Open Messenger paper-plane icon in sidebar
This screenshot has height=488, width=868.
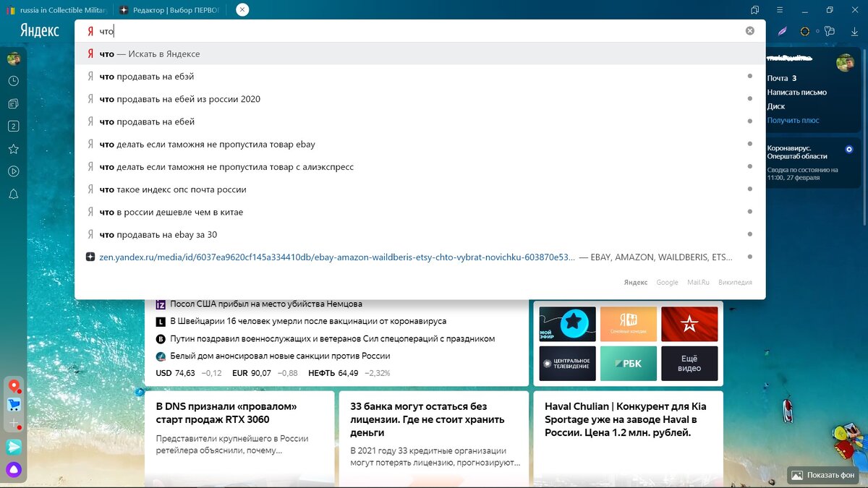tap(14, 448)
